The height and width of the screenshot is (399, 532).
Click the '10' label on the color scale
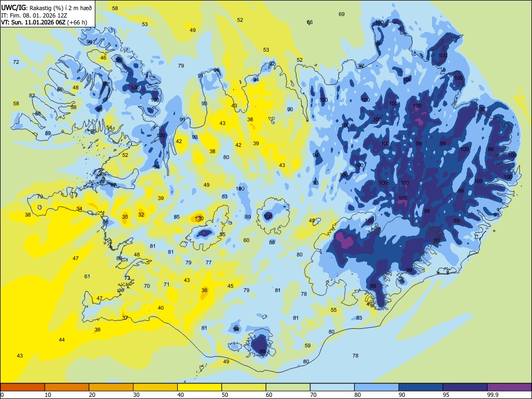pos(48,395)
